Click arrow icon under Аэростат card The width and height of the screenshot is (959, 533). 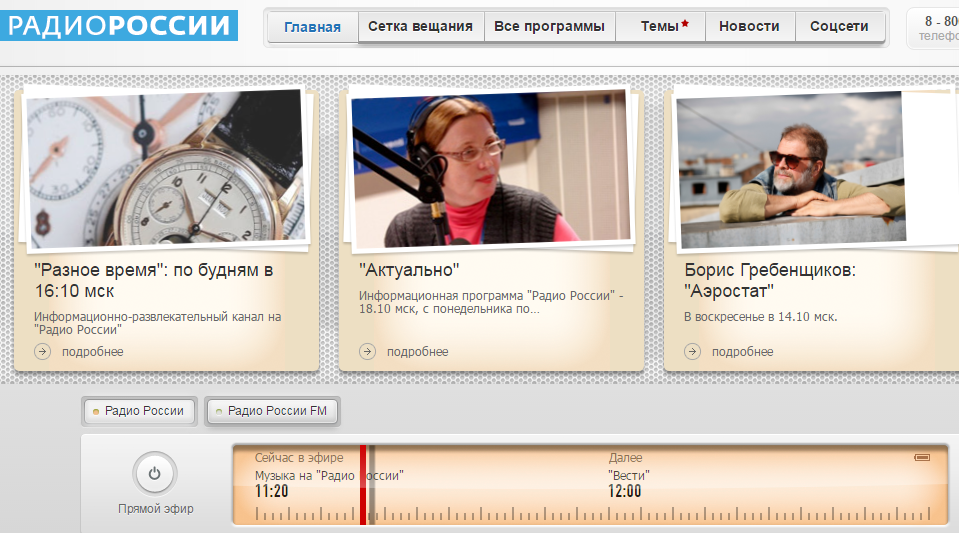coord(692,351)
